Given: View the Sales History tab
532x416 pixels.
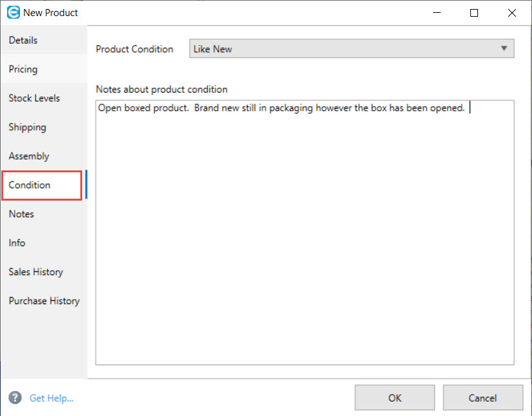Looking at the screenshot, I should pyautogui.click(x=36, y=271).
